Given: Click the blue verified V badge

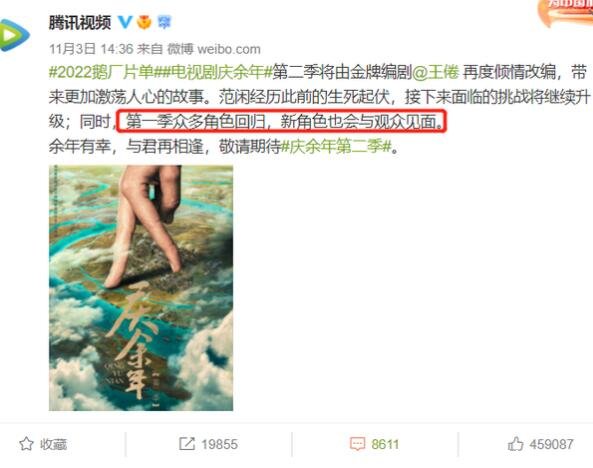Looking at the screenshot, I should point(125,22).
